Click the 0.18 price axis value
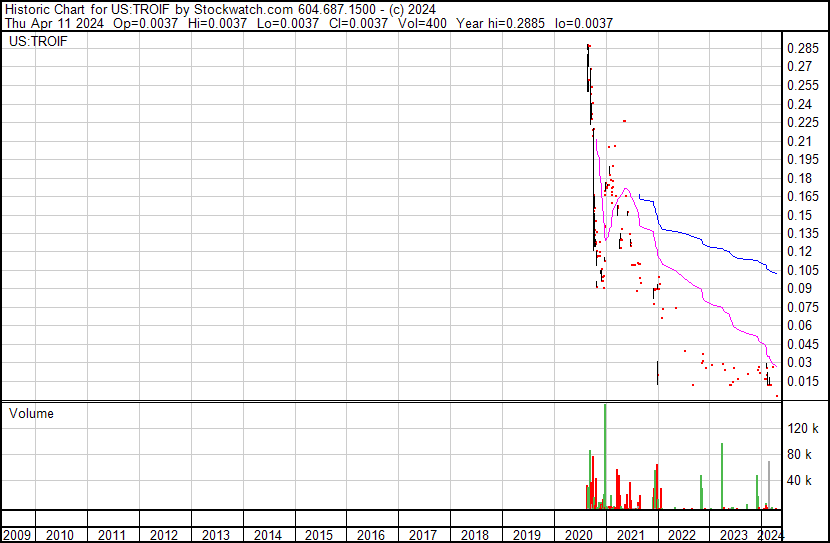 (799, 178)
